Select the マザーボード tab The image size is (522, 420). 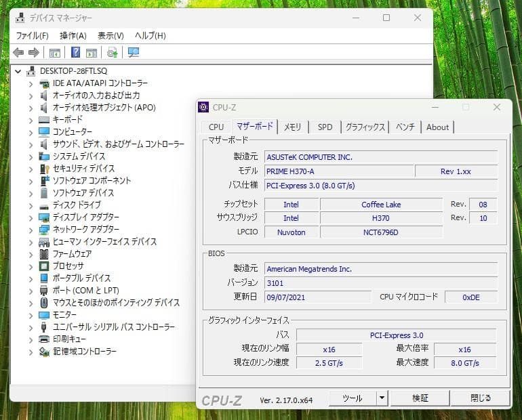tap(255, 127)
